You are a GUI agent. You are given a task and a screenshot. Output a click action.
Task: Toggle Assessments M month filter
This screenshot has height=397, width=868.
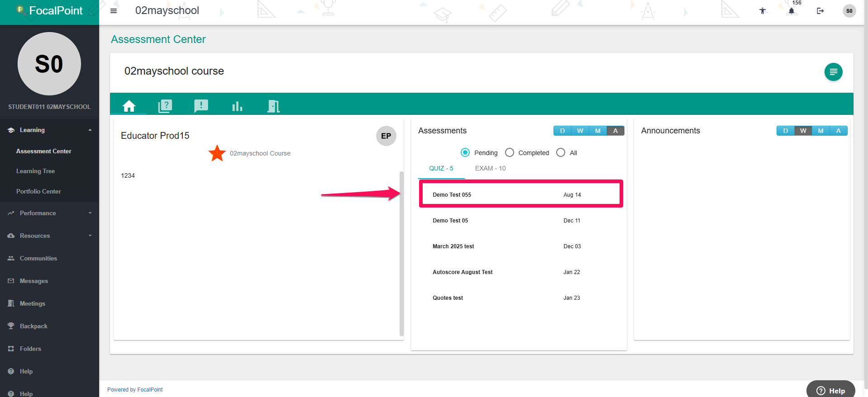(598, 131)
